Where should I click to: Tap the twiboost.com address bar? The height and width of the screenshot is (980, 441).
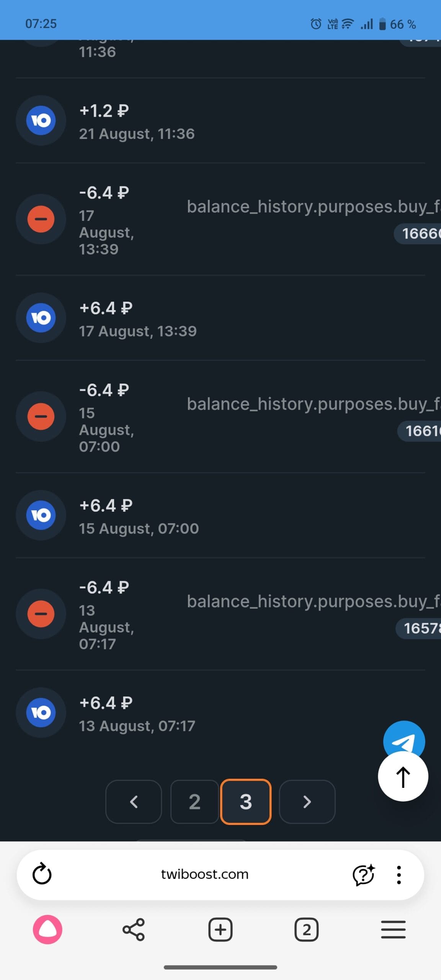(x=204, y=874)
